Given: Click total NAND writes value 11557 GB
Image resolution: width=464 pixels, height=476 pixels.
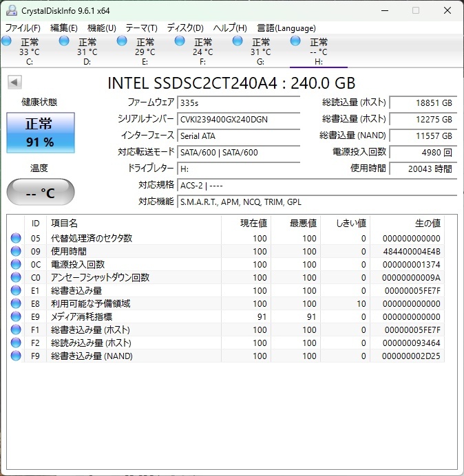Looking at the screenshot, I should coord(423,136).
